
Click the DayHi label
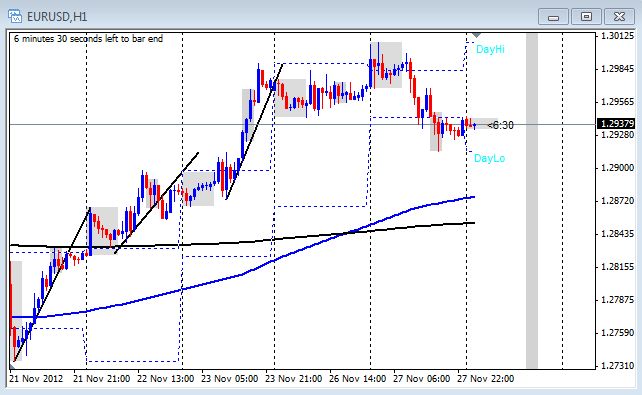[490, 50]
